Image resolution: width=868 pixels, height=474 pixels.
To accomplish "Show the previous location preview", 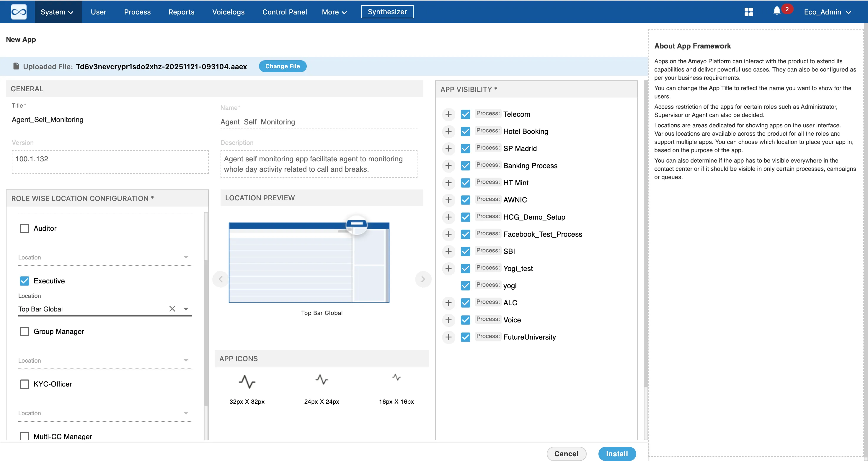I will 221,279.
